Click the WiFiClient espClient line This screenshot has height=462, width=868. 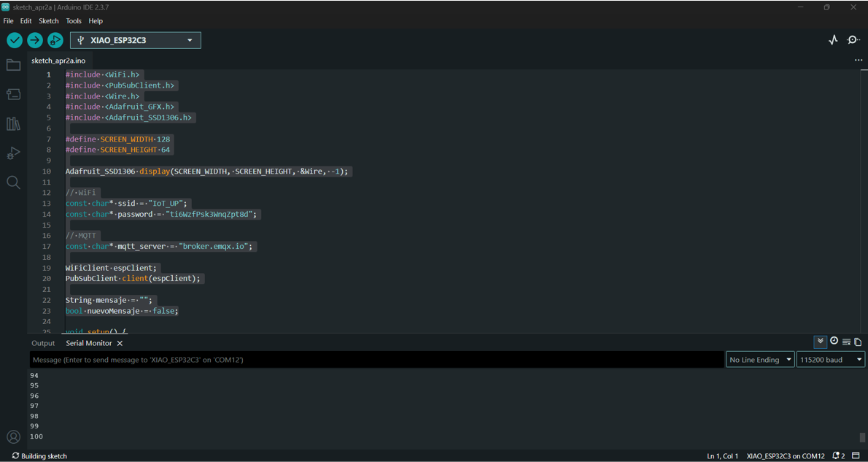coord(112,268)
